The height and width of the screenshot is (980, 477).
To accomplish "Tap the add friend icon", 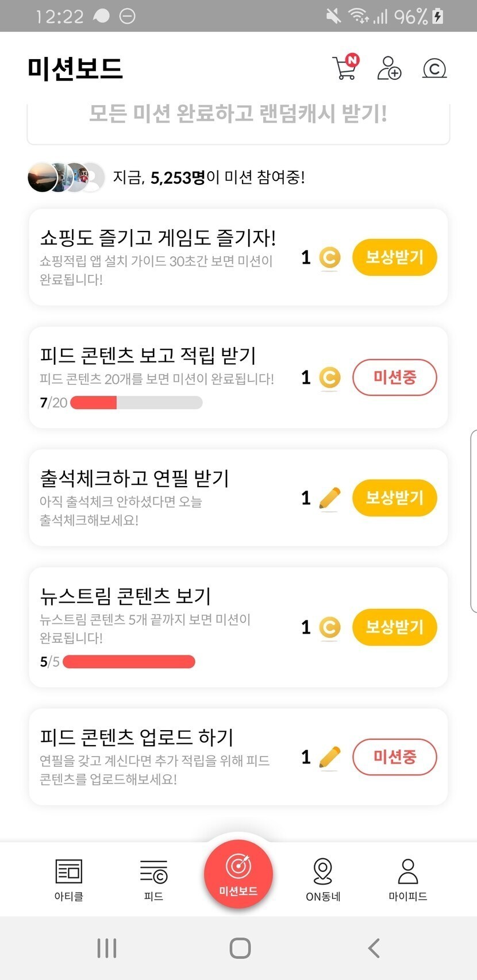I will tap(389, 68).
